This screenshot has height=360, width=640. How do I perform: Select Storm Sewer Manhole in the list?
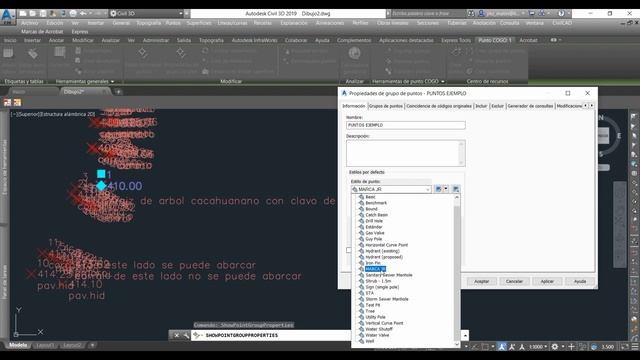pyautogui.click(x=387, y=299)
